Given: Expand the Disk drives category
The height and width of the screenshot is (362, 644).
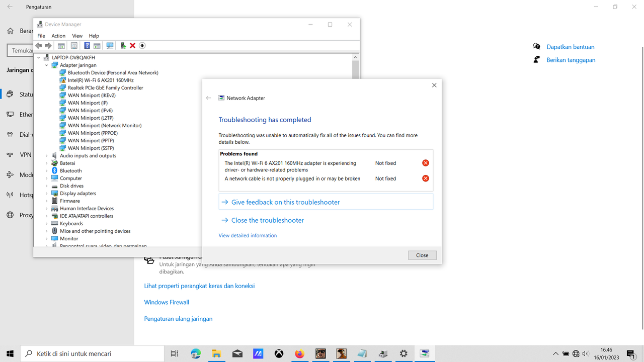Looking at the screenshot, I should 47,186.
